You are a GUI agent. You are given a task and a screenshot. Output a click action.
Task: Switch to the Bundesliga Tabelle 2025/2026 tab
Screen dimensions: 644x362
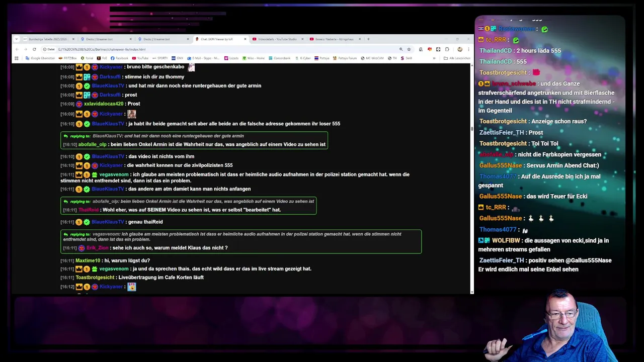48,39
